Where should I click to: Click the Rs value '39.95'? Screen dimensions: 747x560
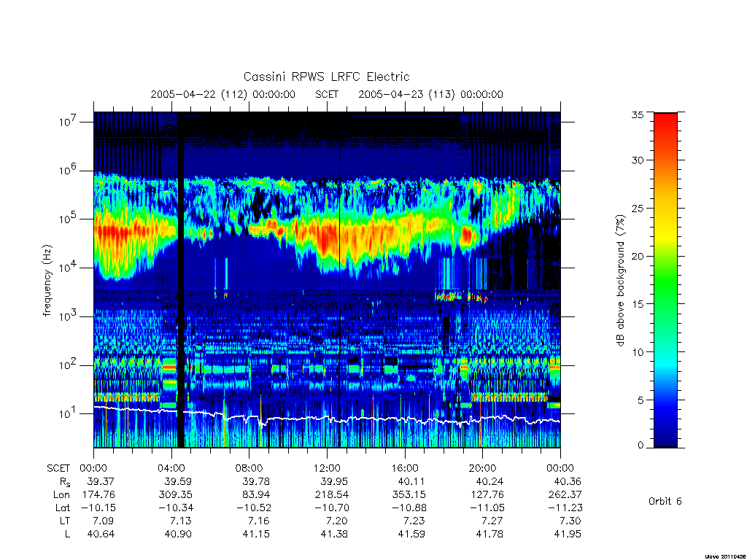[333, 481]
